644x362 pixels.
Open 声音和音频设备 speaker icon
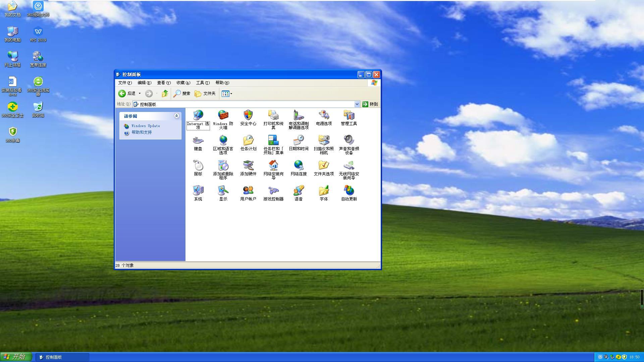pos(349,145)
